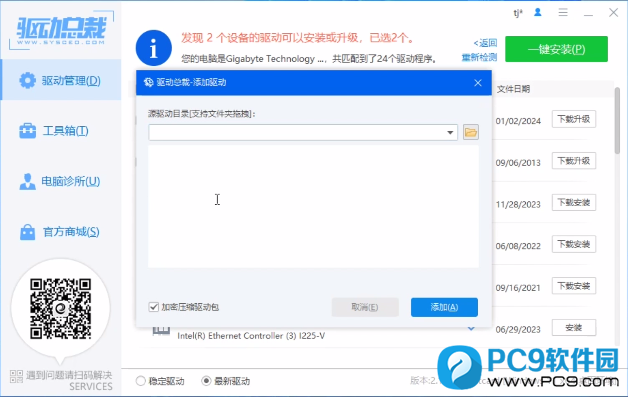The width and height of the screenshot is (628, 397).
Task: Click the toolbox briefcase icon
Action: 27,131
